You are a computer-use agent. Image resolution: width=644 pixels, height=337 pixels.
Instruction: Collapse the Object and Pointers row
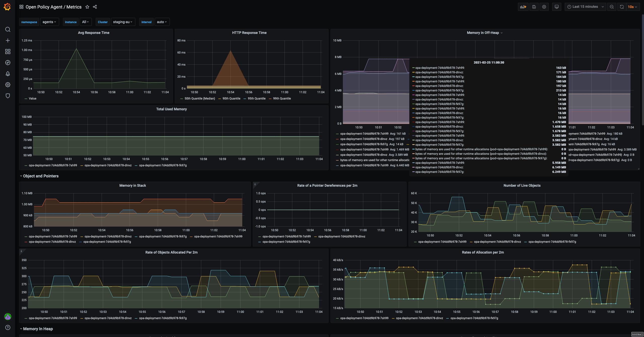[41, 176]
